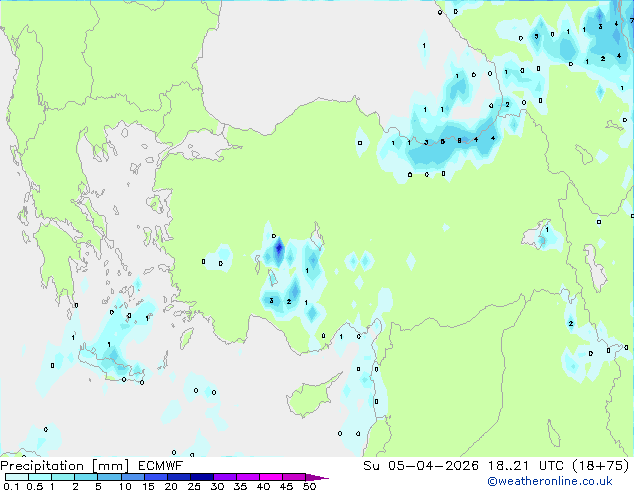The width and height of the screenshot is (634, 490).
Task: Select the 'ECMWF' model label
Action: (161, 466)
